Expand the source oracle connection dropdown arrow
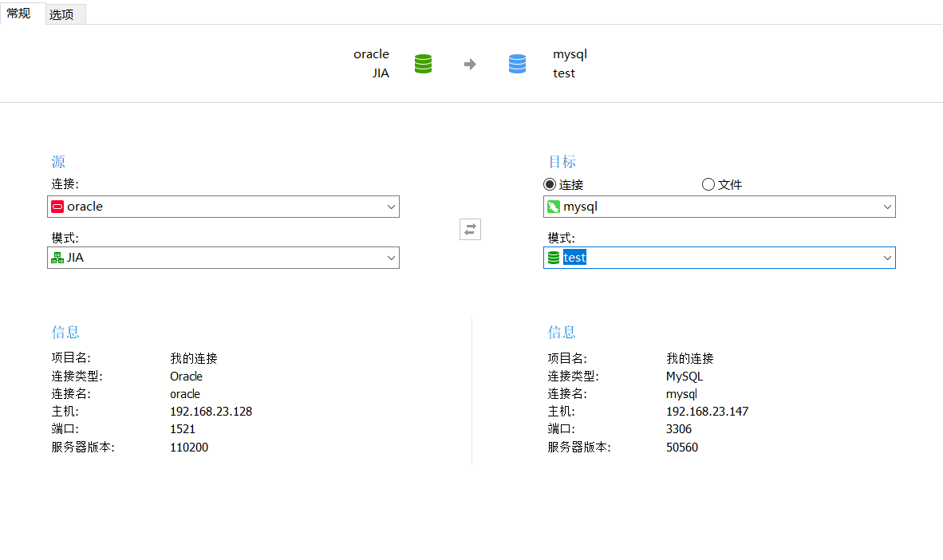Viewport: 943px width, 560px height. click(x=391, y=207)
